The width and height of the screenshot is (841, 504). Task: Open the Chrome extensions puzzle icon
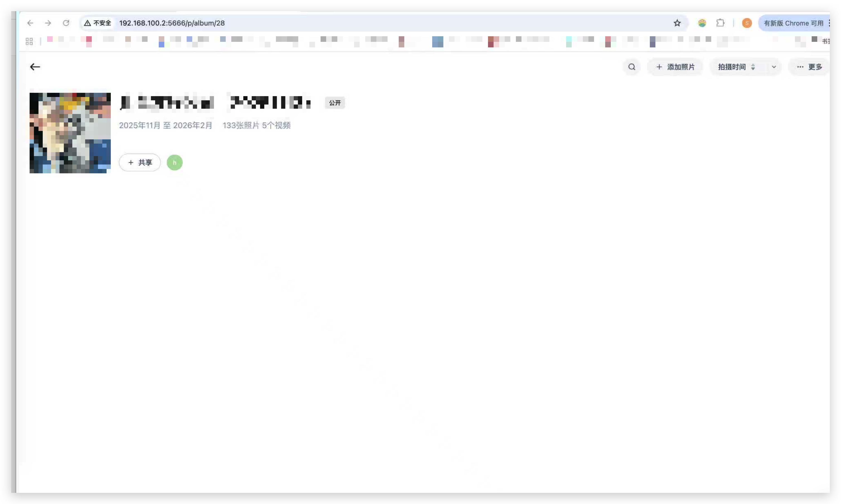(720, 23)
